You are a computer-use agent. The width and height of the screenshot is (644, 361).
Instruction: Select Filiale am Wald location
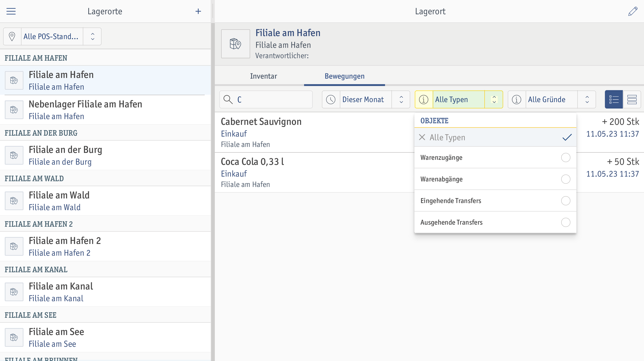pos(105,201)
